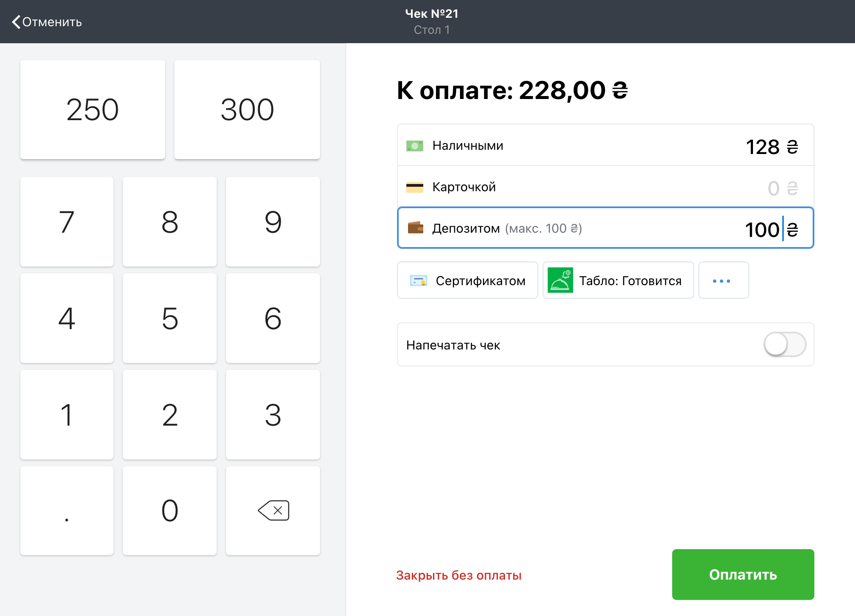This screenshot has height=616, width=855.
Task: Choose Сертификатом payment method
Action: (x=467, y=280)
